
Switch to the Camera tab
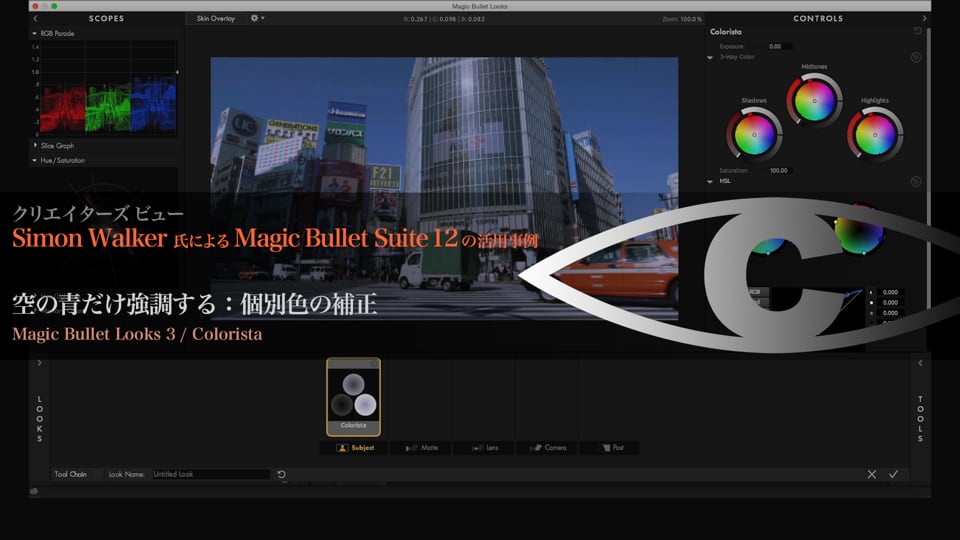click(547, 448)
